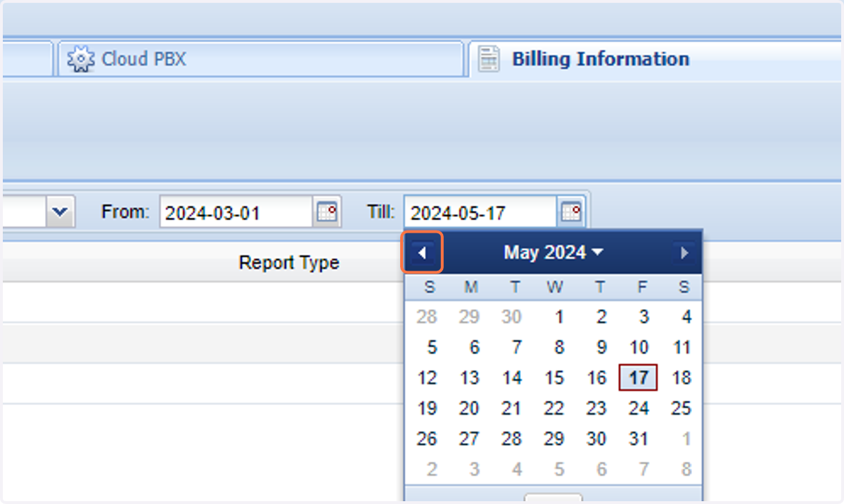Select May 18 in the calendar

[682, 378]
